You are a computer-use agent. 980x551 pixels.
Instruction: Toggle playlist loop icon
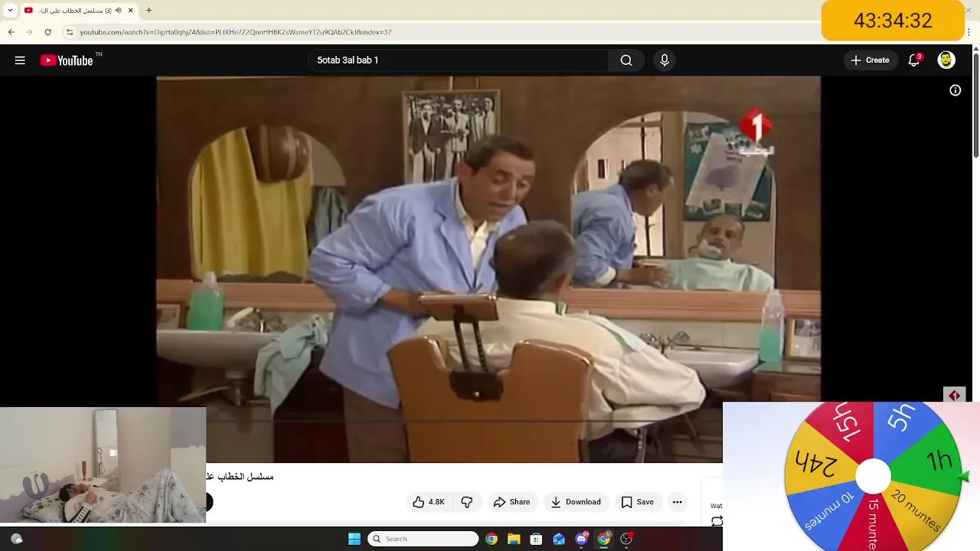coord(717,521)
